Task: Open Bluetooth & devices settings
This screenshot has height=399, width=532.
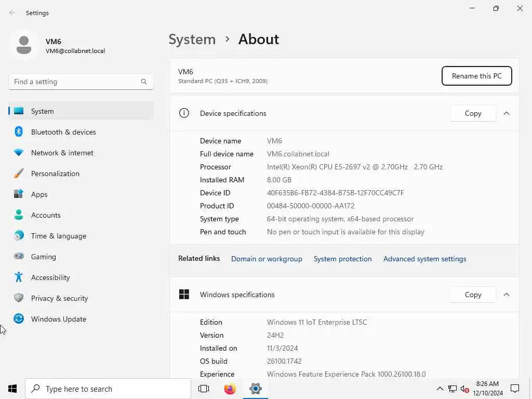Action: pyautogui.click(x=81, y=132)
